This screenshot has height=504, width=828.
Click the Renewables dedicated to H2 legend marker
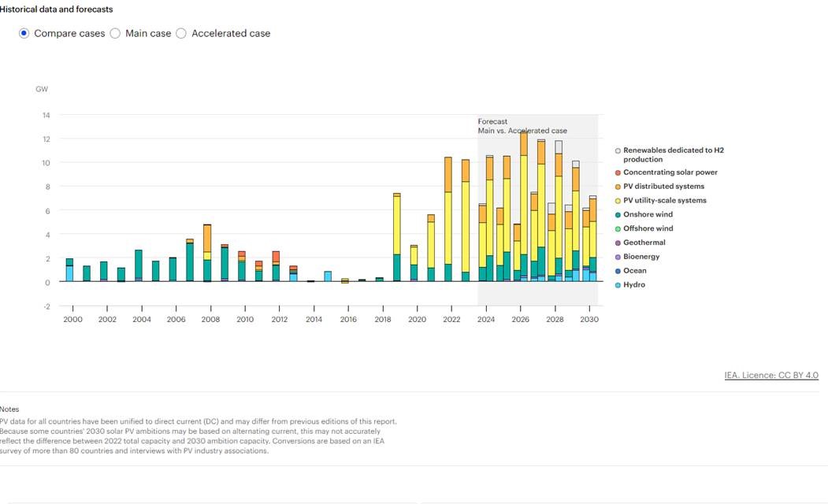point(618,150)
